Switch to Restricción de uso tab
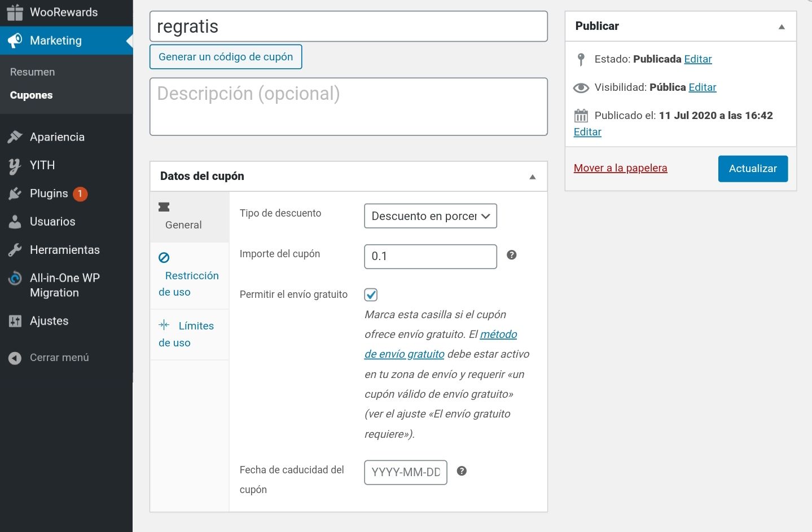This screenshot has height=532, width=812. tap(190, 276)
